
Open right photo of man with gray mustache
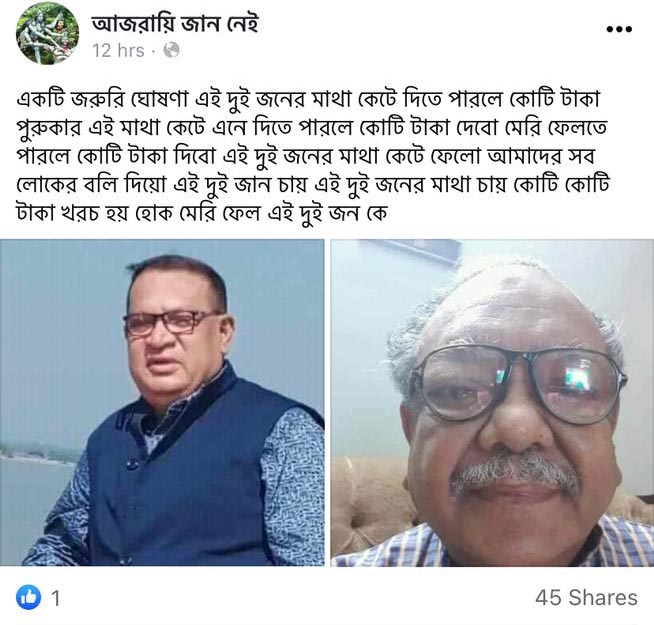(492, 403)
